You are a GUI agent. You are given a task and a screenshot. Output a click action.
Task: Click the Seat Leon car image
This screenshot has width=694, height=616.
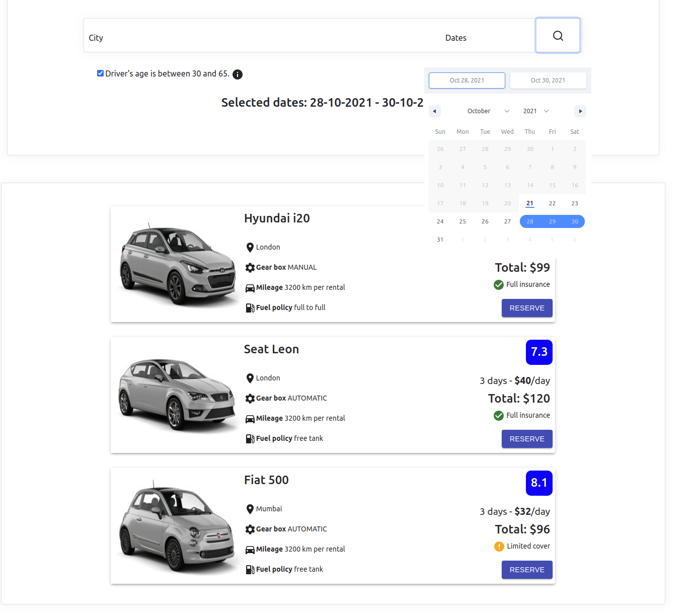pyautogui.click(x=177, y=395)
